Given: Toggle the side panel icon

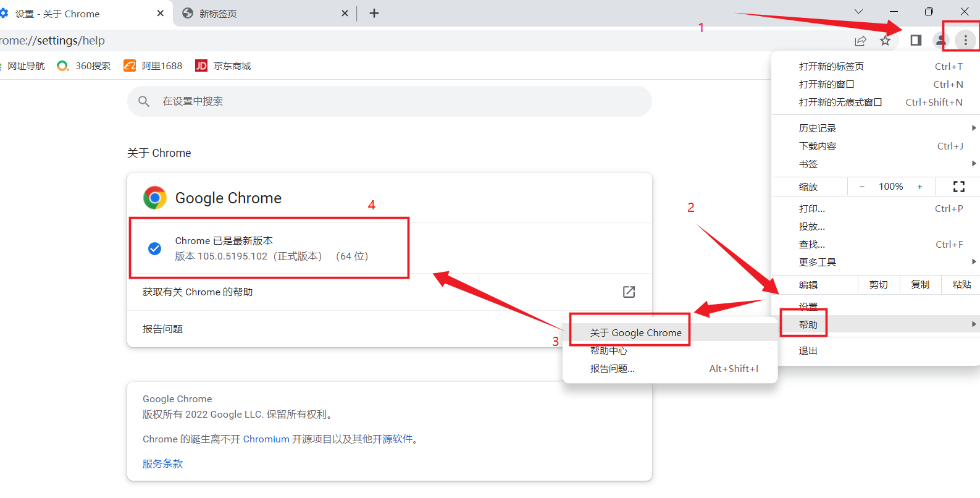Looking at the screenshot, I should point(916,40).
